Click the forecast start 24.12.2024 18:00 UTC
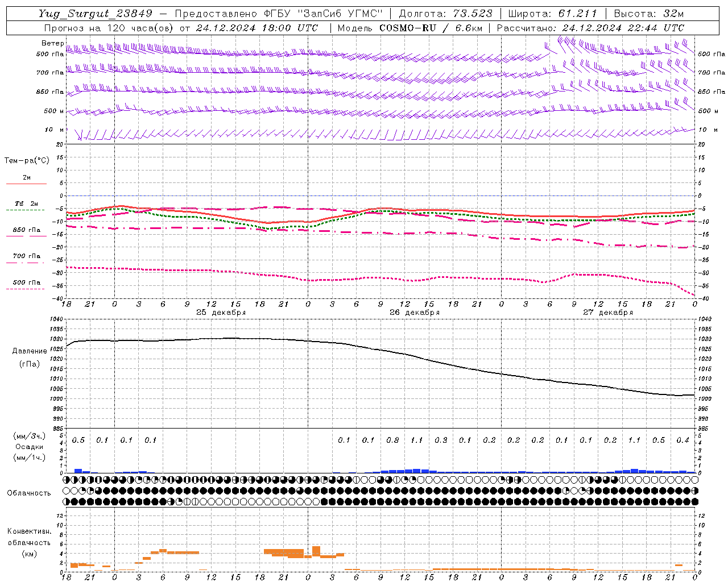Image resolution: width=728 pixels, height=582 pixels. tap(257, 28)
